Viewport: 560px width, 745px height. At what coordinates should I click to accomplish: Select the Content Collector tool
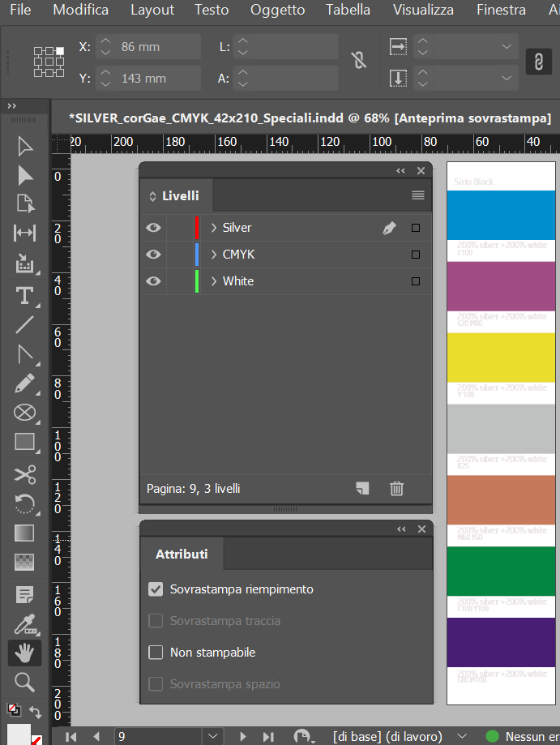[x=24, y=263]
